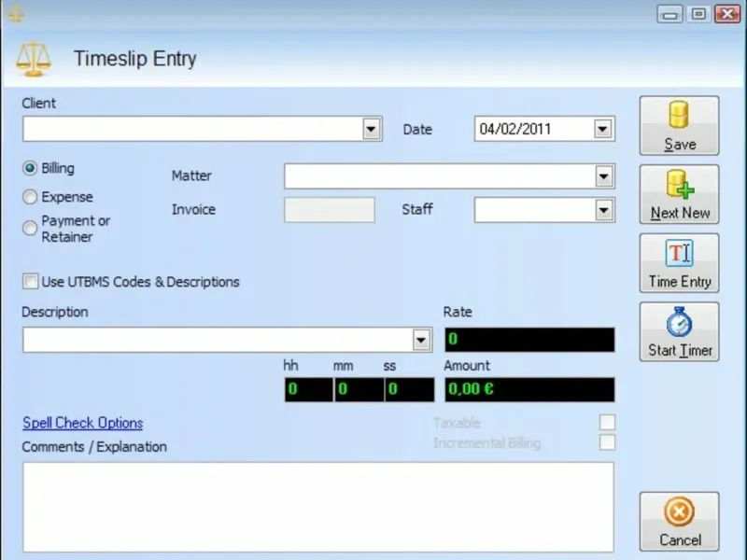Image resolution: width=747 pixels, height=560 pixels.
Task: Choose Payment or Retainer option
Action: tap(30, 228)
